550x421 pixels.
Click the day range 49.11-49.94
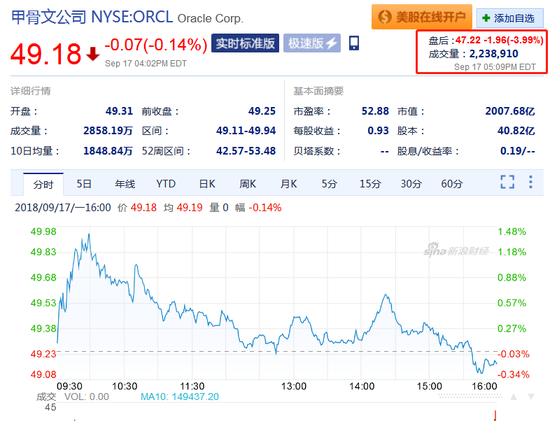(x=246, y=131)
